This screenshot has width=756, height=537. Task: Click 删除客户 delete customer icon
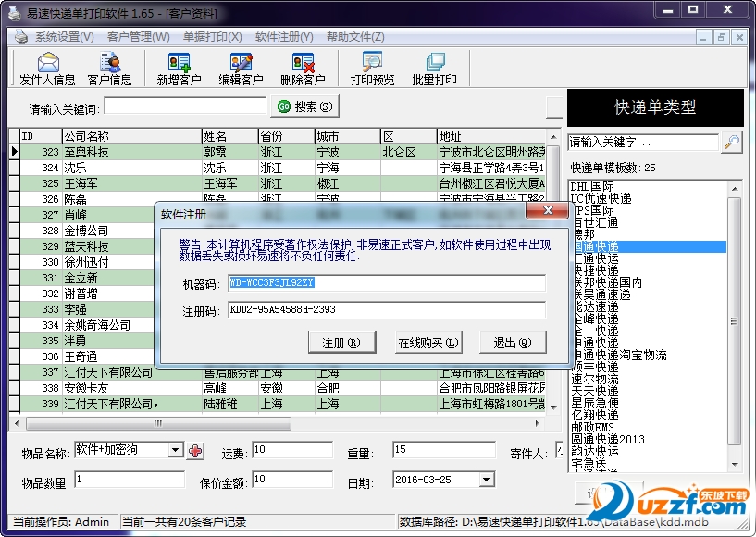click(303, 69)
